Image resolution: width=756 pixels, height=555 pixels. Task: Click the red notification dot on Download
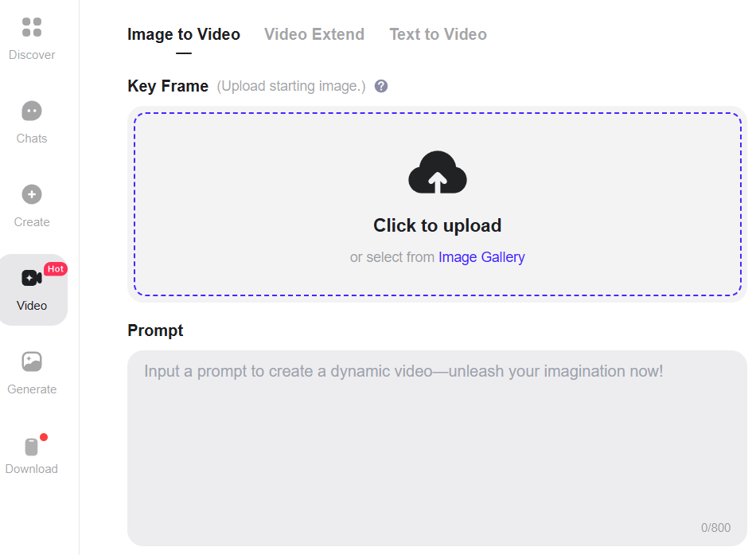coord(44,437)
